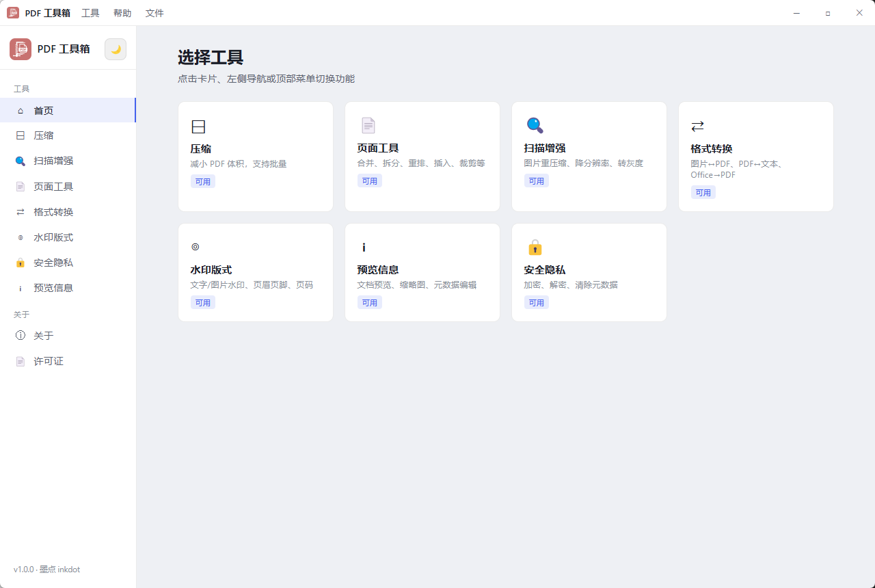Open 格式转换 from the sidebar navigation

point(68,212)
